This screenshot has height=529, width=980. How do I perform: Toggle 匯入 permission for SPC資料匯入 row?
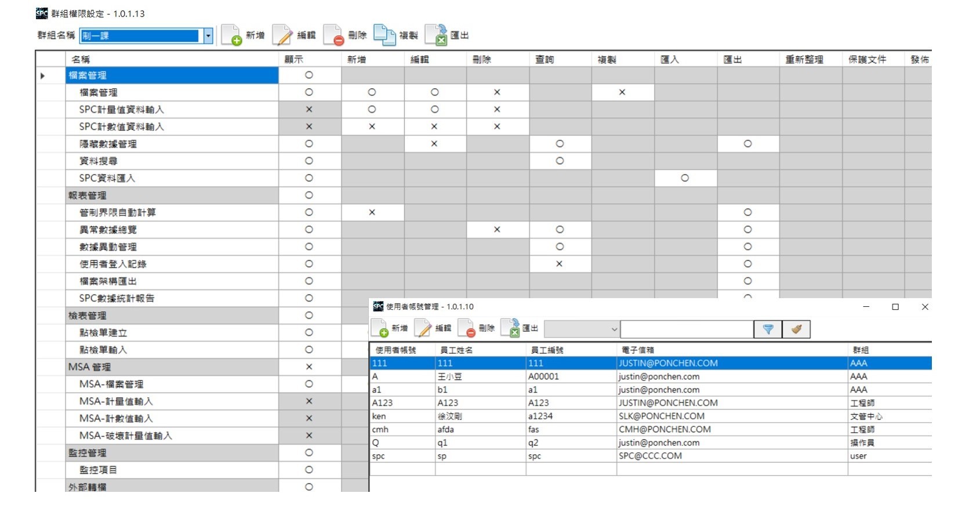click(685, 178)
